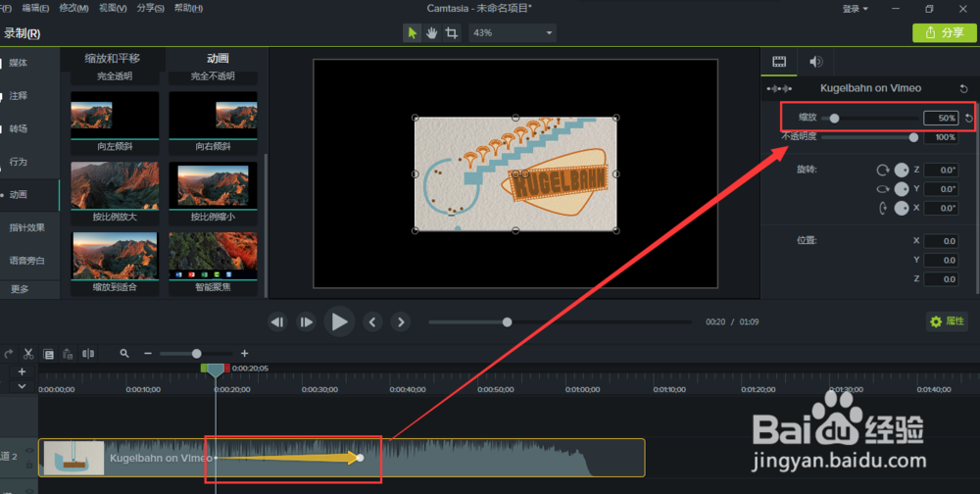Screen dimensions: 980x494
Task: Activate the pan hand tool
Action: [432, 33]
